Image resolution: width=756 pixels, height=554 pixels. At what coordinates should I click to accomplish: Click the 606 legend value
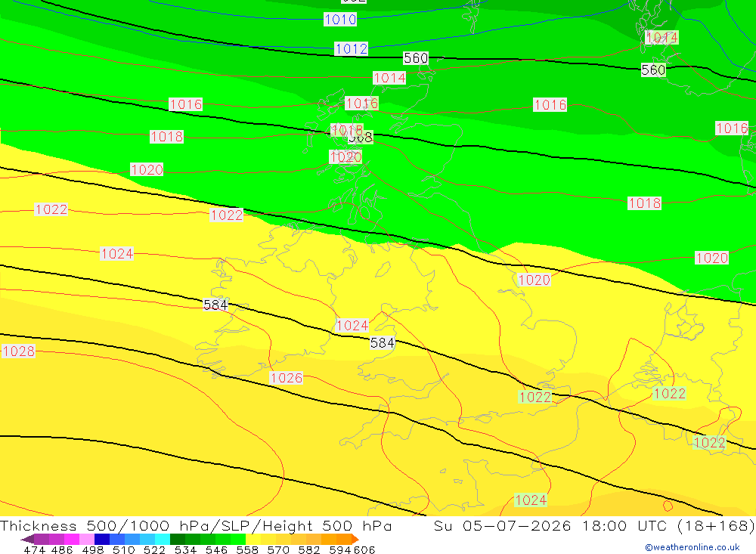pyautogui.click(x=364, y=549)
